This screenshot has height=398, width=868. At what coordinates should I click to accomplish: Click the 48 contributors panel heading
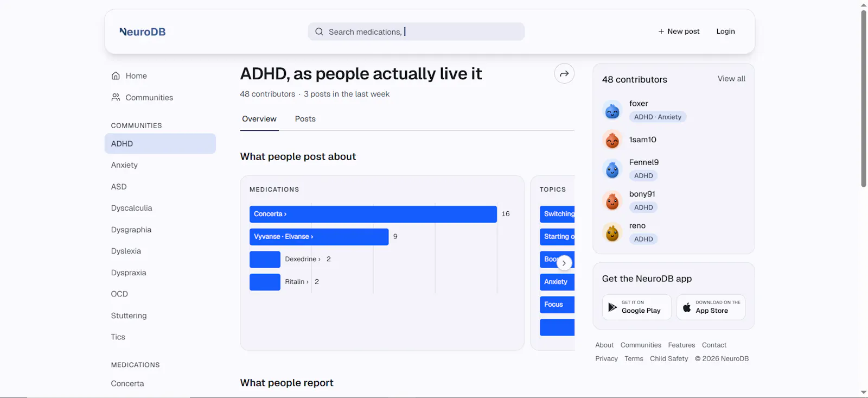coord(635,79)
